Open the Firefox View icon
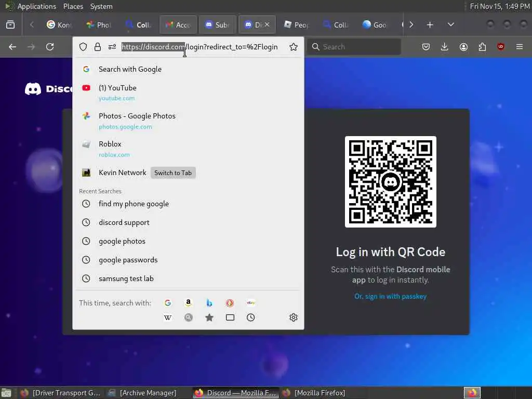The height and width of the screenshot is (399, 532). click(x=10, y=25)
